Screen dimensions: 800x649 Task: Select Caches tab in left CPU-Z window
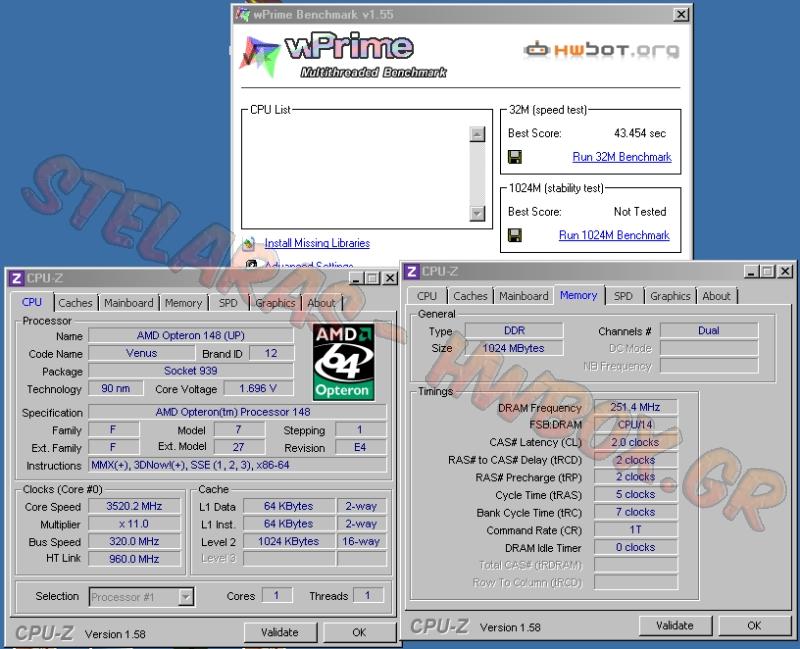(x=76, y=303)
